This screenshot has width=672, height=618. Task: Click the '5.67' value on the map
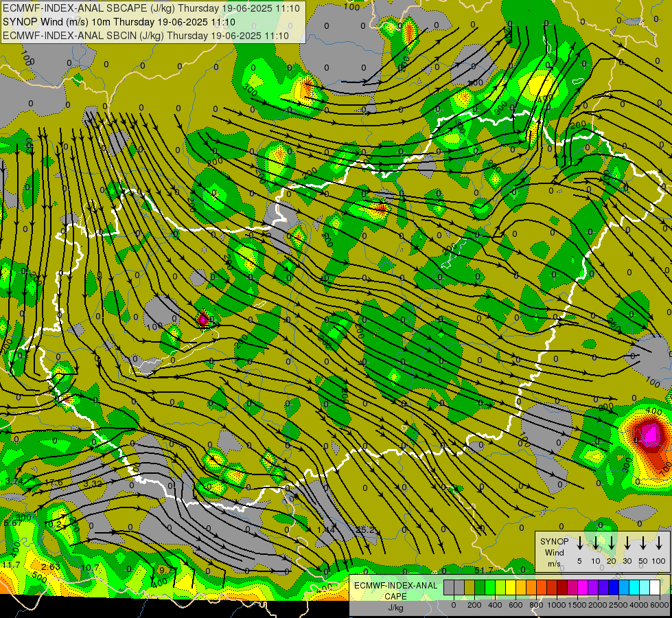pyautogui.click(x=12, y=523)
